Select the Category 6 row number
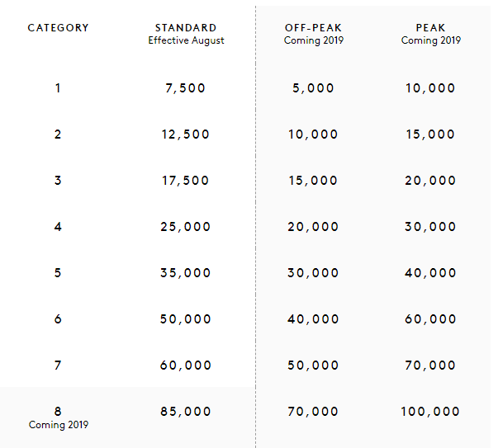This screenshot has height=448, width=498. [58, 319]
